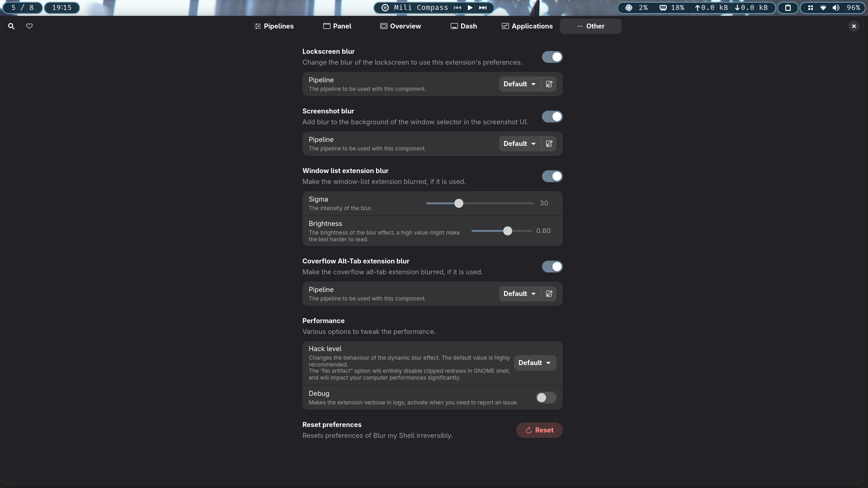
Task: Enable the Debug switch
Action: pyautogui.click(x=546, y=398)
